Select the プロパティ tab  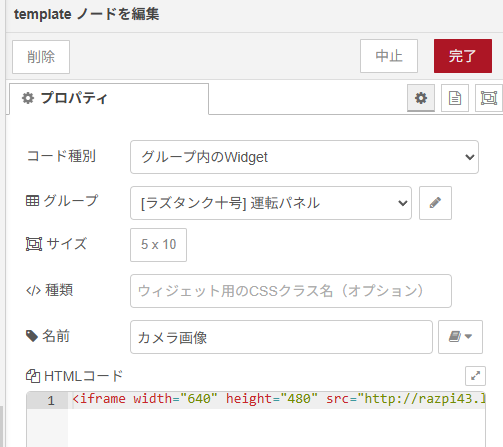pyautogui.click(x=109, y=99)
